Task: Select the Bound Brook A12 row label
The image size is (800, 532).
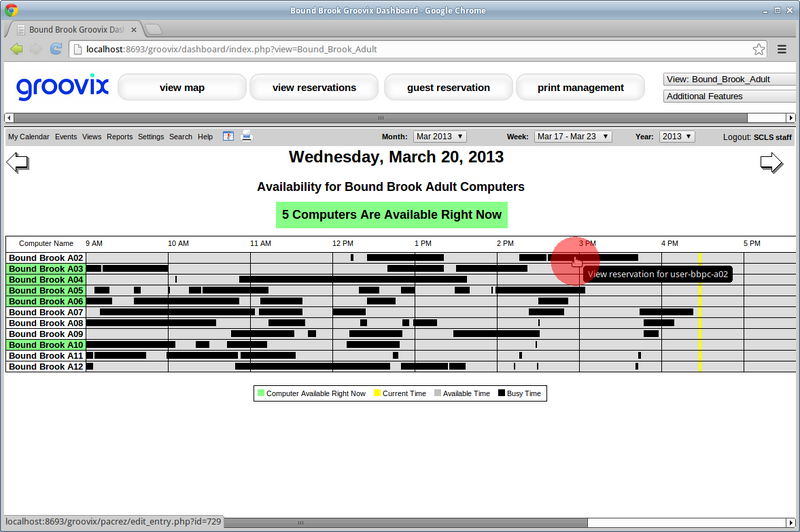Action: [x=46, y=367]
